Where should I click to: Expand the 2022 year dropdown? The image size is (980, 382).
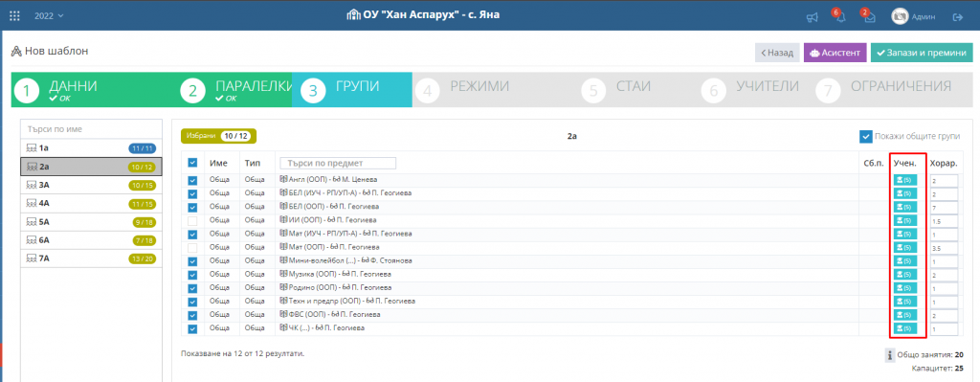click(50, 15)
